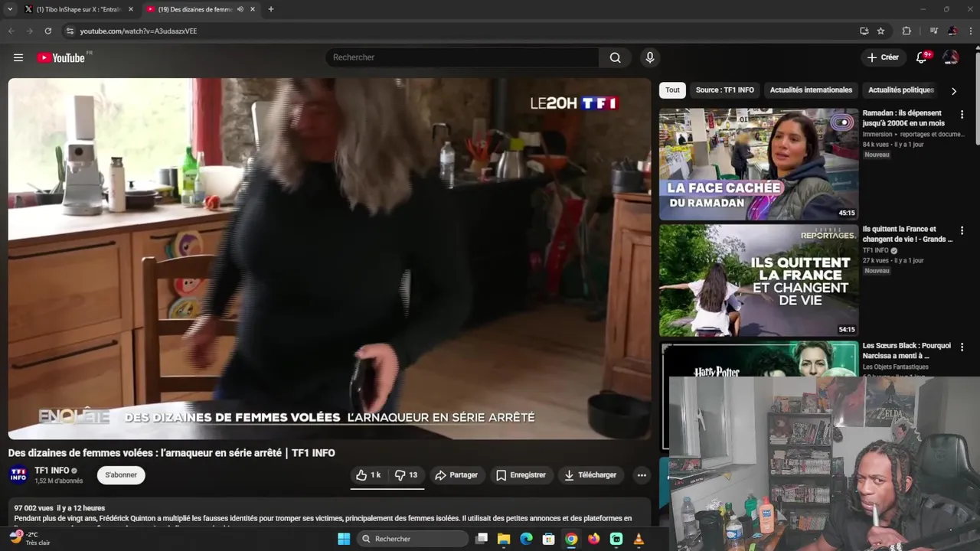Click the search magnifier button

pos(615,57)
